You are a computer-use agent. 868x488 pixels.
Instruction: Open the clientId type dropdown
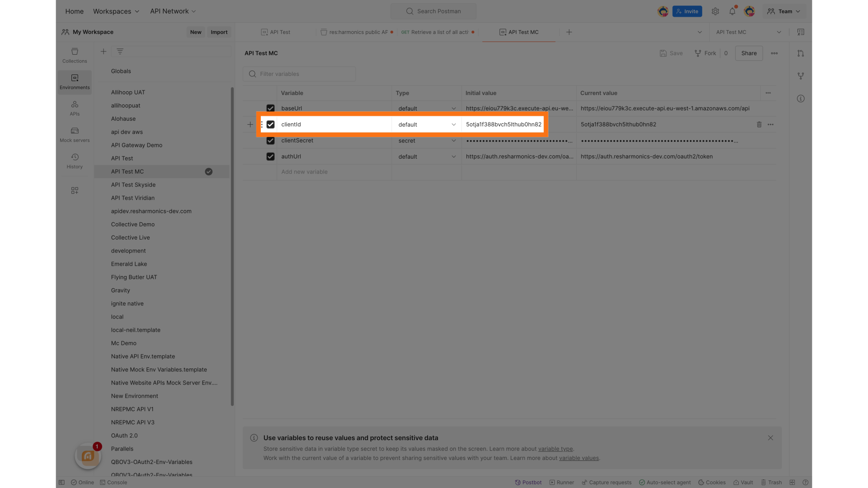click(x=426, y=124)
